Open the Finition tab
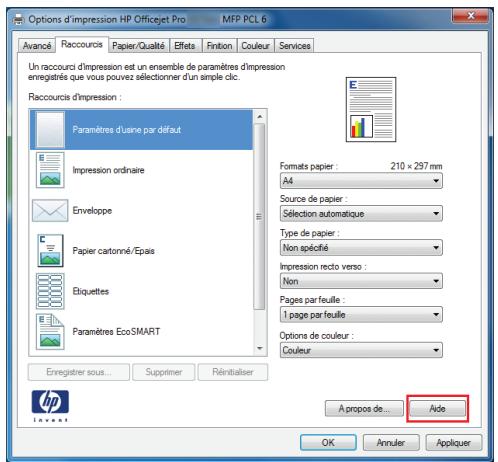Screen dimensions: 498x462 [x=219, y=46]
